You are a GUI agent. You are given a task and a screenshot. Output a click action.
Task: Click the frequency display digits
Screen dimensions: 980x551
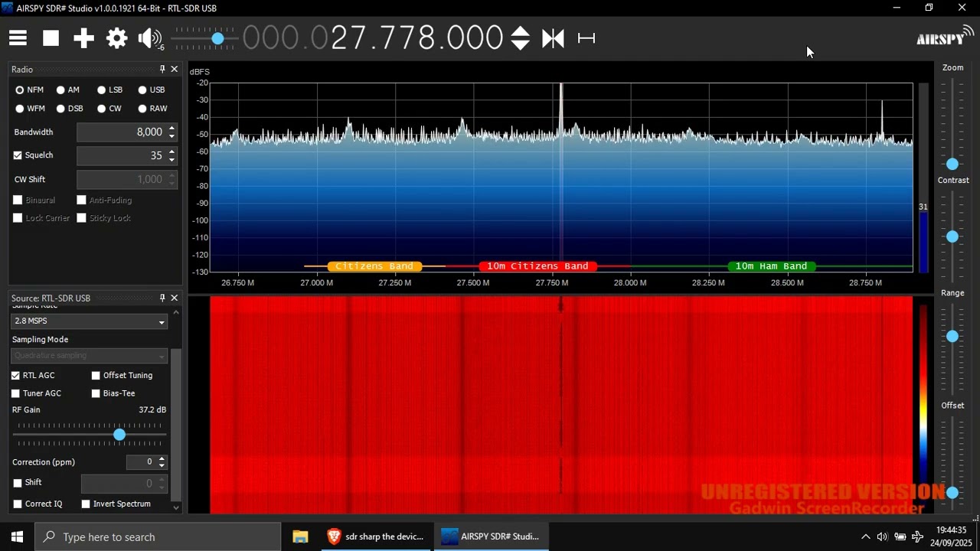click(x=373, y=38)
